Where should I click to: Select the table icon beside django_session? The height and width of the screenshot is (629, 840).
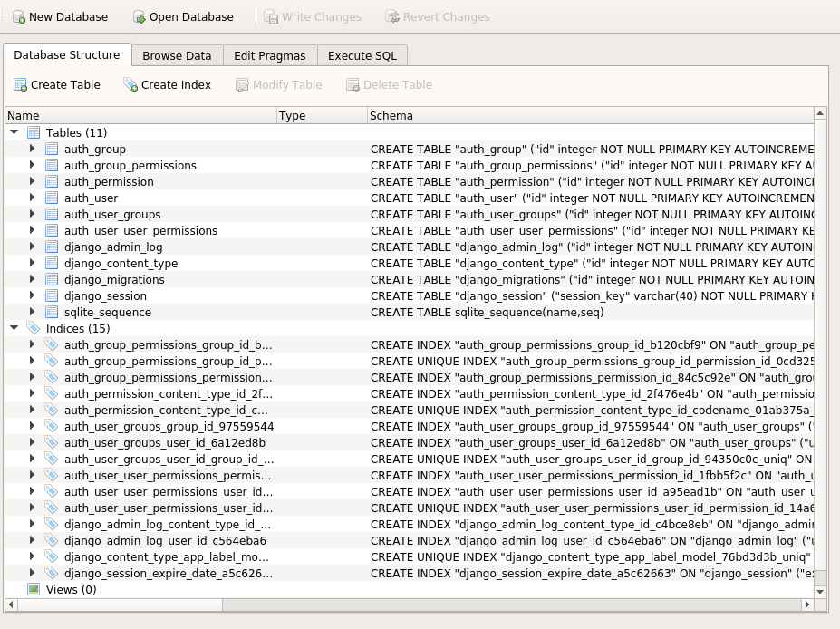pos(52,295)
